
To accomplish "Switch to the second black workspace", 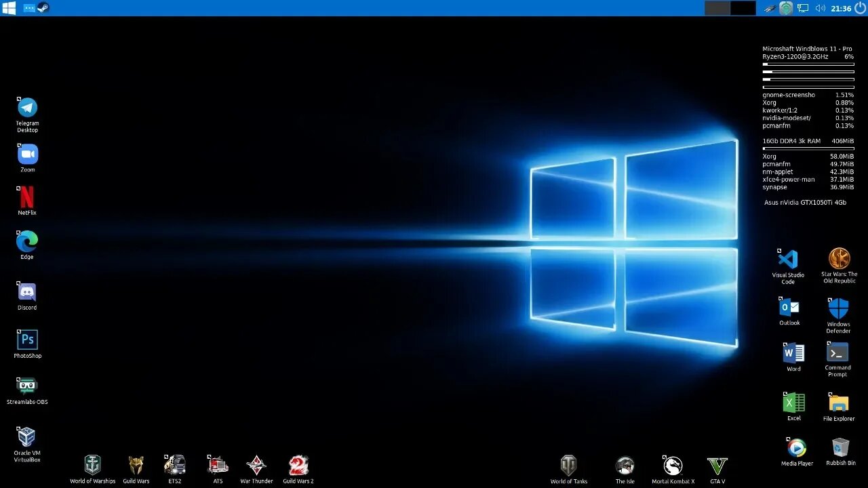I will (743, 8).
